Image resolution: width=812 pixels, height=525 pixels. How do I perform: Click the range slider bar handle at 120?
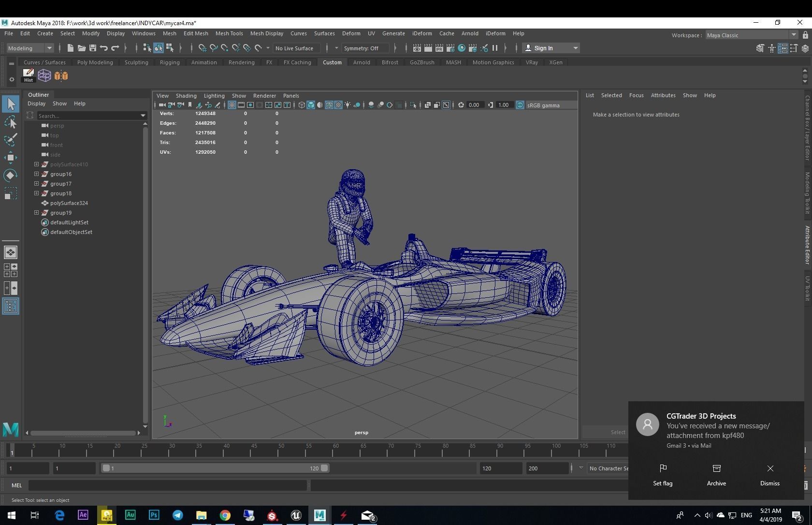[x=324, y=468]
